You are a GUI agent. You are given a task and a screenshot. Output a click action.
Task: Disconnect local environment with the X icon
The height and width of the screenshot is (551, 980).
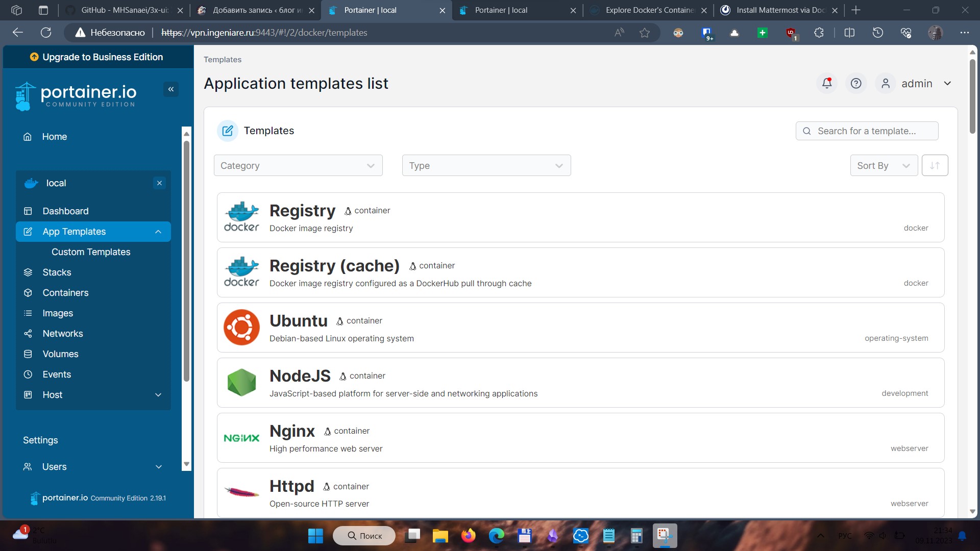160,183
